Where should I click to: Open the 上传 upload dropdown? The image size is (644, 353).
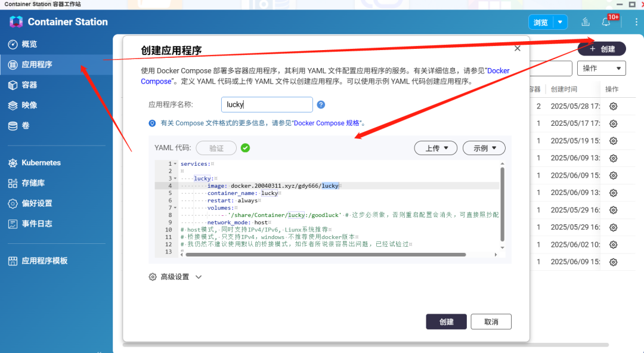click(x=435, y=148)
